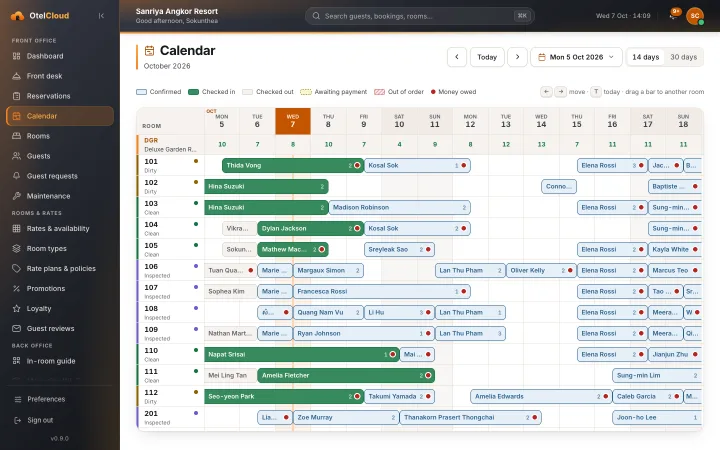The image size is (720, 450).
Task: Open the Mon 5 Oct 2026 date picker
Action: (576, 57)
